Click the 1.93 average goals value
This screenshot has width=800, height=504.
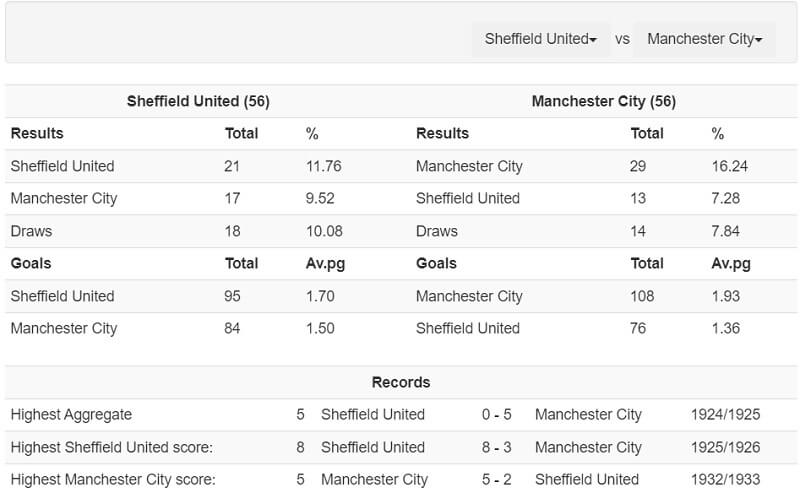[x=726, y=296]
